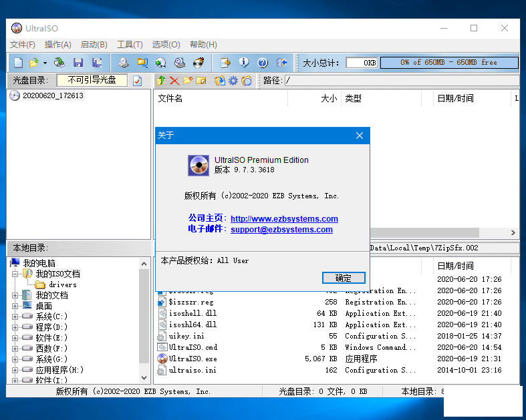
Task: Click the local tree vertical scrollbar's up arrow
Action: tap(144, 264)
